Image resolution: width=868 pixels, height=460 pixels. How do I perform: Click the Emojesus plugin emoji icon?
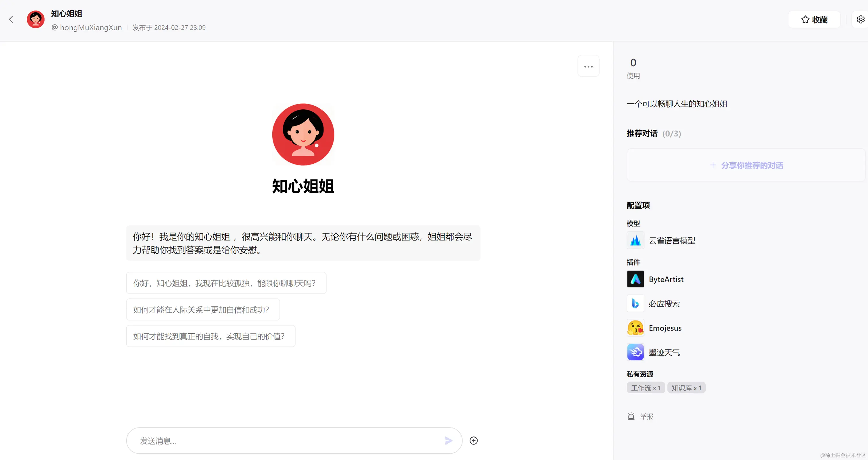[x=635, y=328]
